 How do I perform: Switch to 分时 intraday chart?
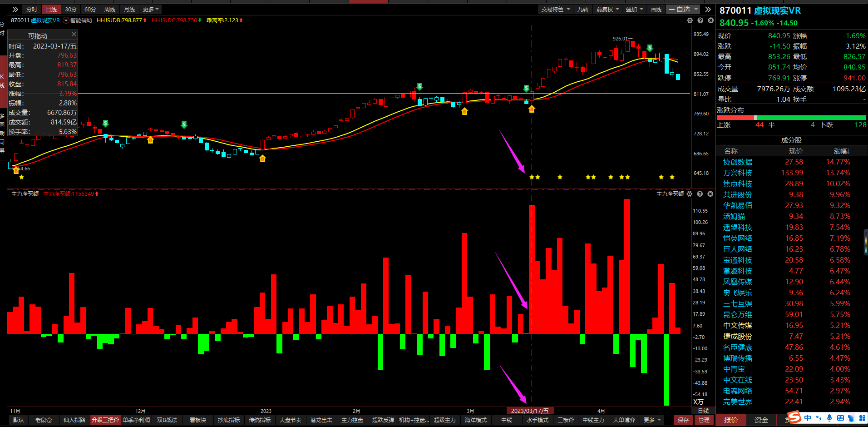31,9
